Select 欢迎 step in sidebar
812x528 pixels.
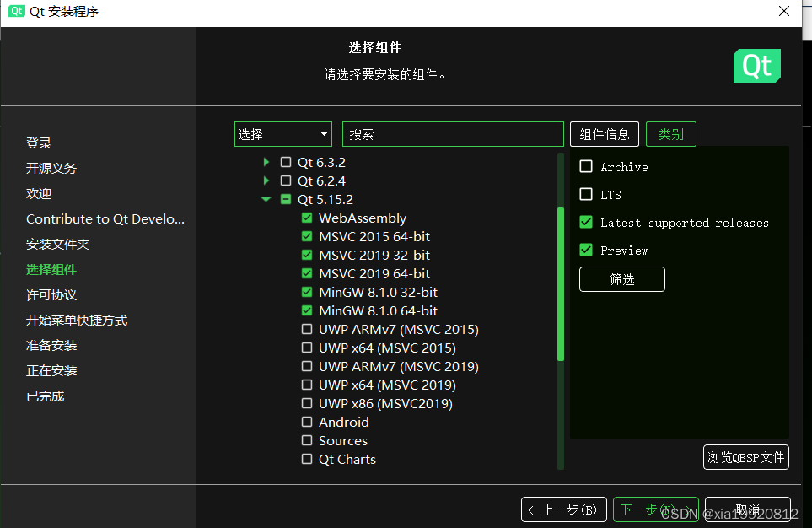(39, 194)
